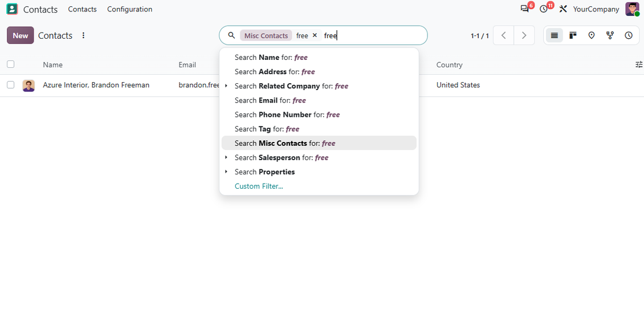The image size is (644, 309).
Task: Choose Search Name for free
Action: (319, 58)
